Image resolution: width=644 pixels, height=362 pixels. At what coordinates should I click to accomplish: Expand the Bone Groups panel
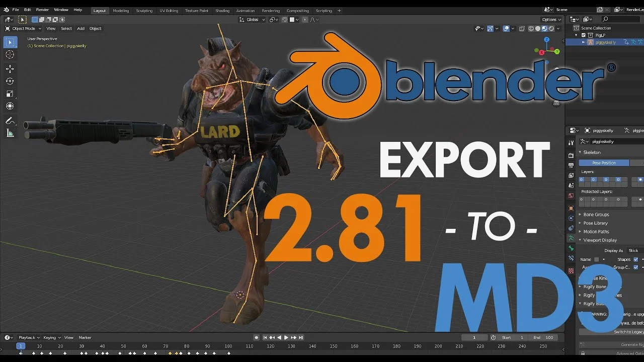tap(596, 215)
